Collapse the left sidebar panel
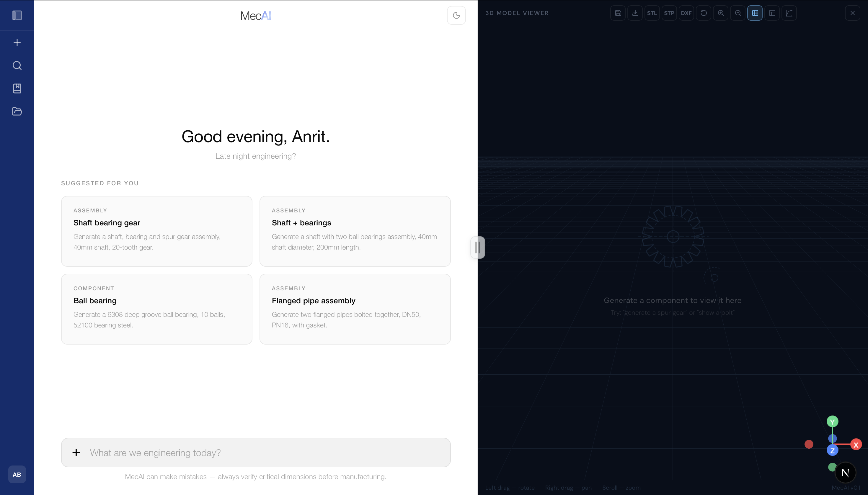 17,15
